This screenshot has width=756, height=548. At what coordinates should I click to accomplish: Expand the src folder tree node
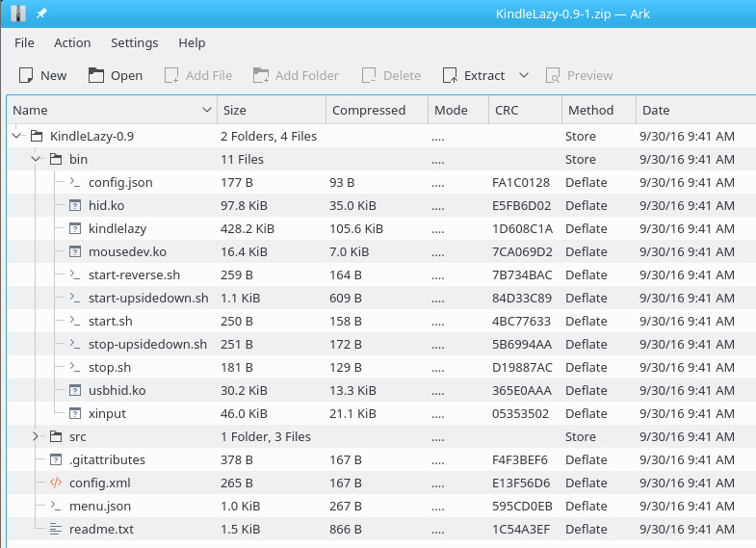tap(36, 436)
